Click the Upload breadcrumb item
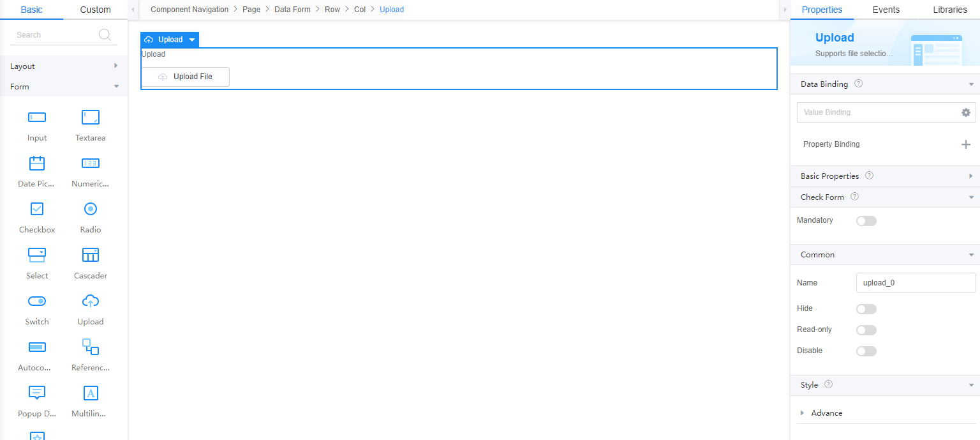This screenshot has height=440, width=980. [x=392, y=10]
